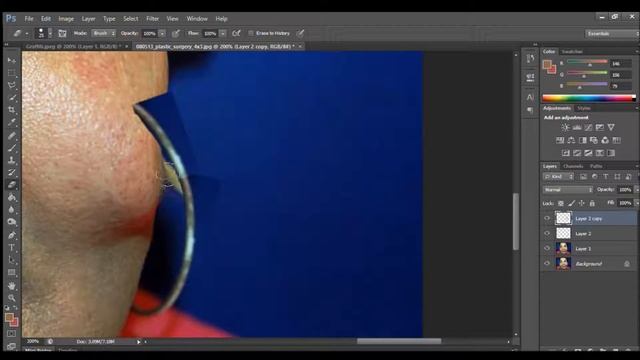Switch to the Paths tab
Image resolution: width=640 pixels, height=360 pixels.
596,166
